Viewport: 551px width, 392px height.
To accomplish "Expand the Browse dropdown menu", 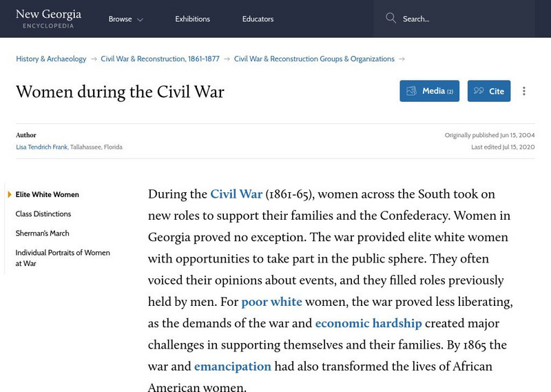I will coord(126,19).
